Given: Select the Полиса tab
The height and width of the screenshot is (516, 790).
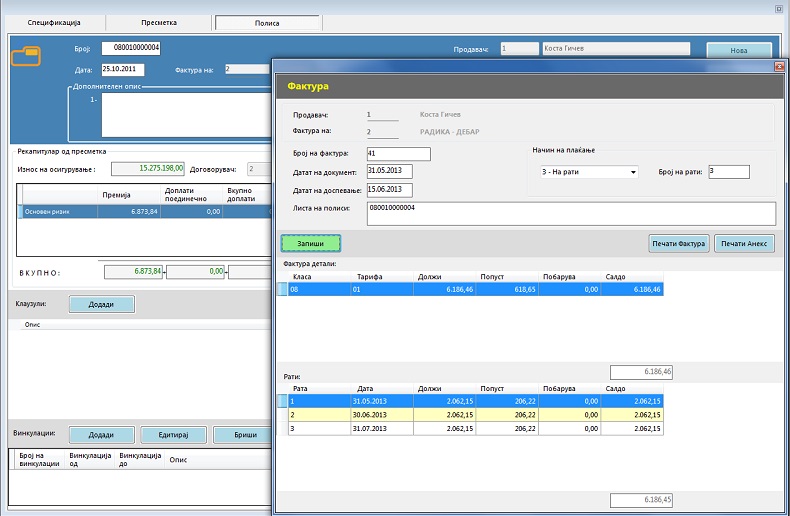Looking at the screenshot, I should click(267, 23).
